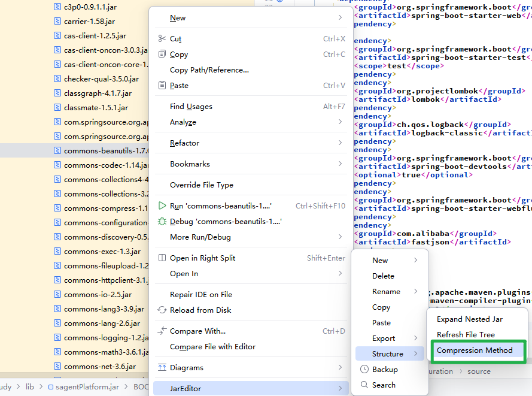Expand the Open In submenu arrow

pyautogui.click(x=341, y=273)
